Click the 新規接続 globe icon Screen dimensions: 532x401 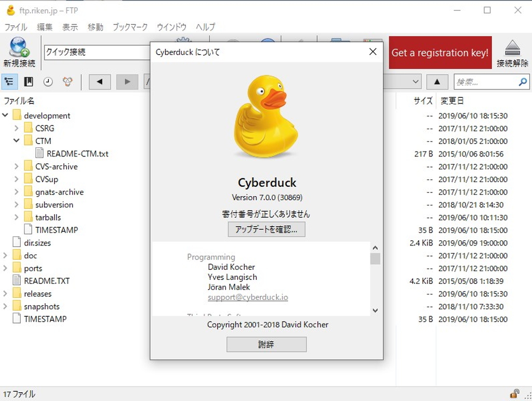[x=19, y=47]
